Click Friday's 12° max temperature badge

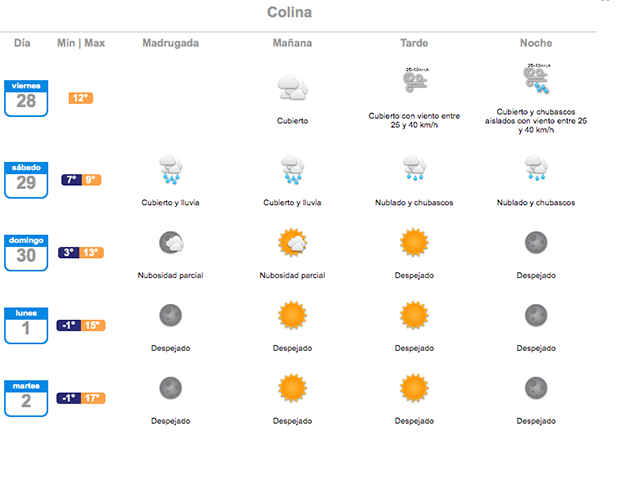81,98
